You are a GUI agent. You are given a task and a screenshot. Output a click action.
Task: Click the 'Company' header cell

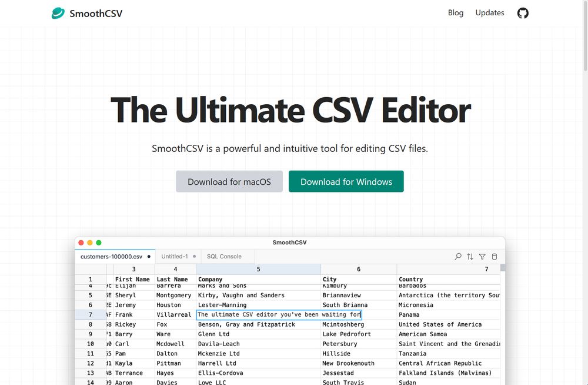[258, 279]
